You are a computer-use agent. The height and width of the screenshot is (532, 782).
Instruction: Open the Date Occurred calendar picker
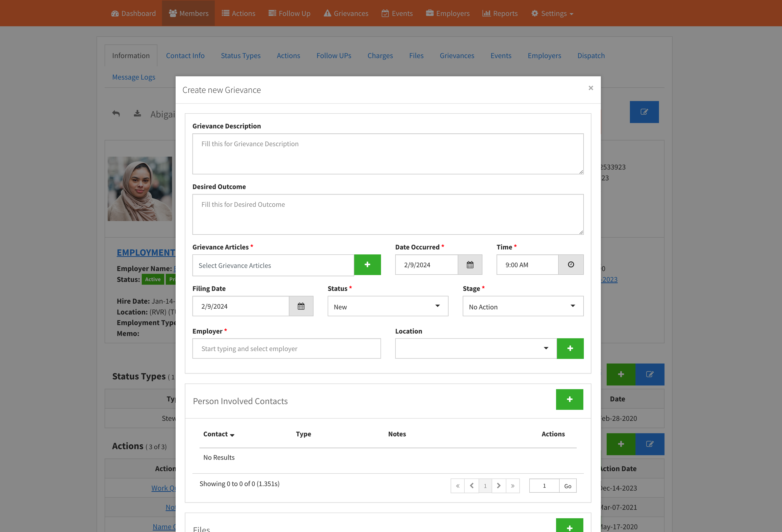coord(470,265)
